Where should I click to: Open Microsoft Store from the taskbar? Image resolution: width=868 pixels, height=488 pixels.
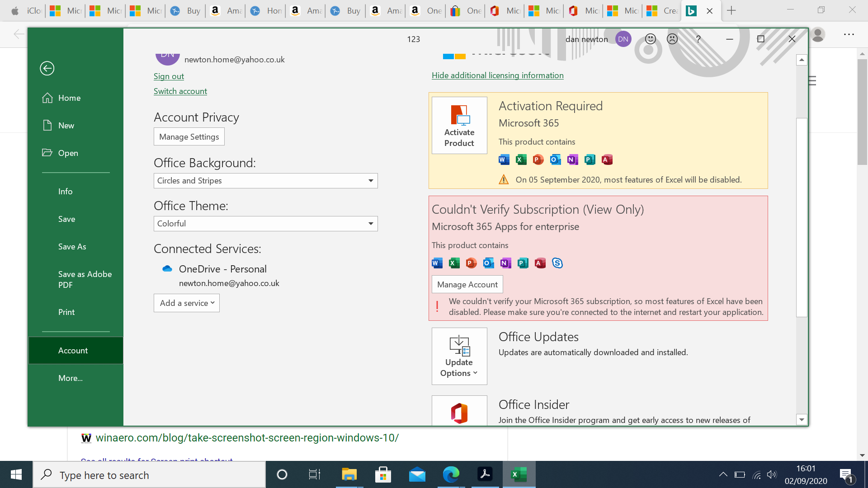[x=383, y=474]
